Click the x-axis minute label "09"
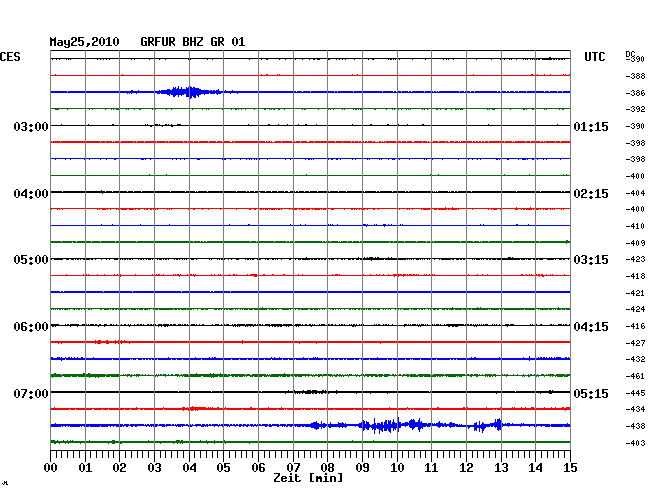Screen dimensions: 650x494 point(362,468)
